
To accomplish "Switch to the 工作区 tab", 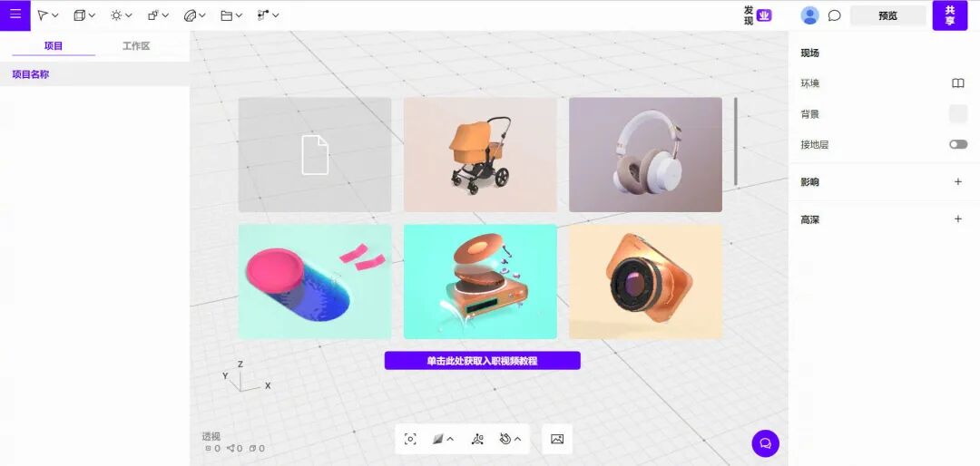I will 136,45.
